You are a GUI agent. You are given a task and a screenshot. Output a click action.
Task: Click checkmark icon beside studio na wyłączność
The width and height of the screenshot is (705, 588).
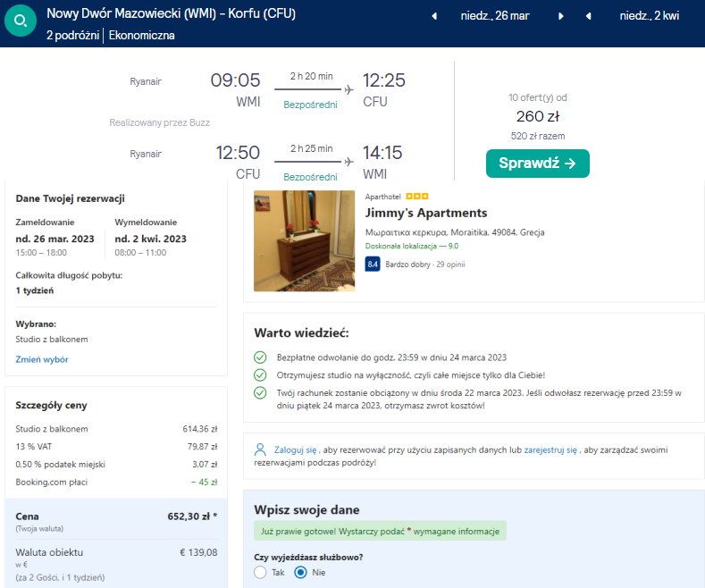[x=260, y=375]
